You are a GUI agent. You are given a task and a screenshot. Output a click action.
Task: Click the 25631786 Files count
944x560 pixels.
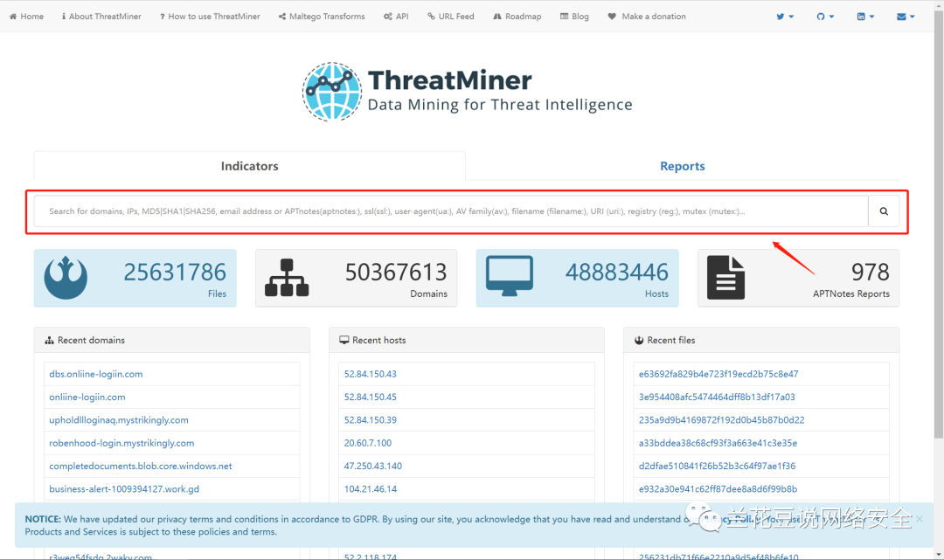point(175,273)
